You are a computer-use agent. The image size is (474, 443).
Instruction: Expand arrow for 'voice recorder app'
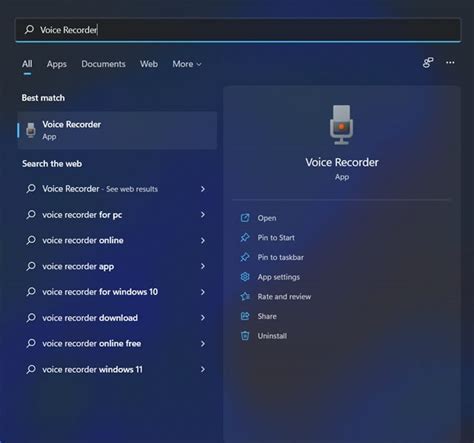point(203,266)
